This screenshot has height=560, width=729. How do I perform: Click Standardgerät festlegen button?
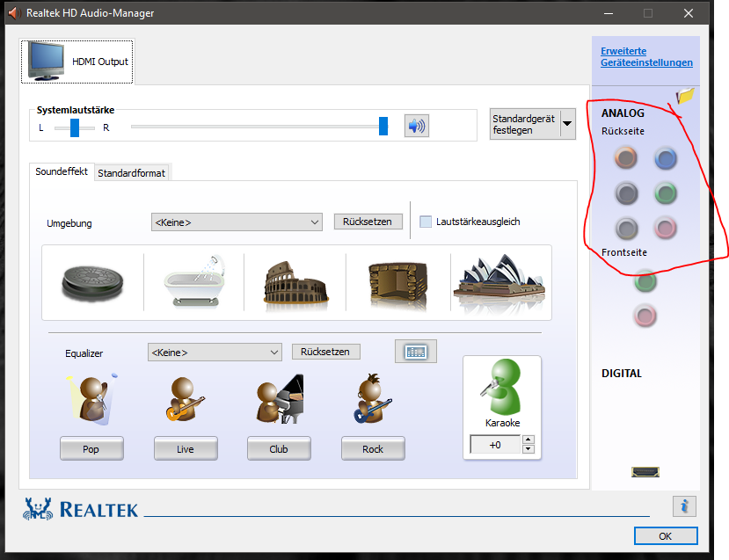[x=525, y=124]
